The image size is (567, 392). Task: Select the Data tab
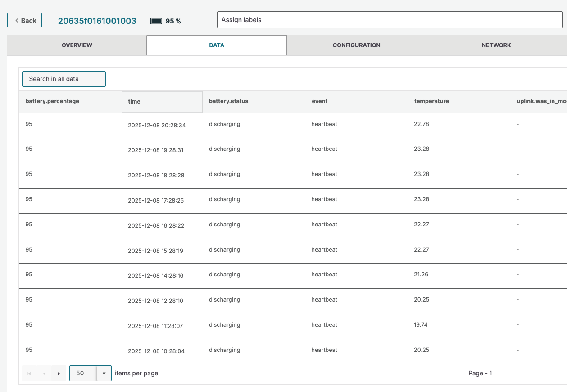click(x=217, y=45)
